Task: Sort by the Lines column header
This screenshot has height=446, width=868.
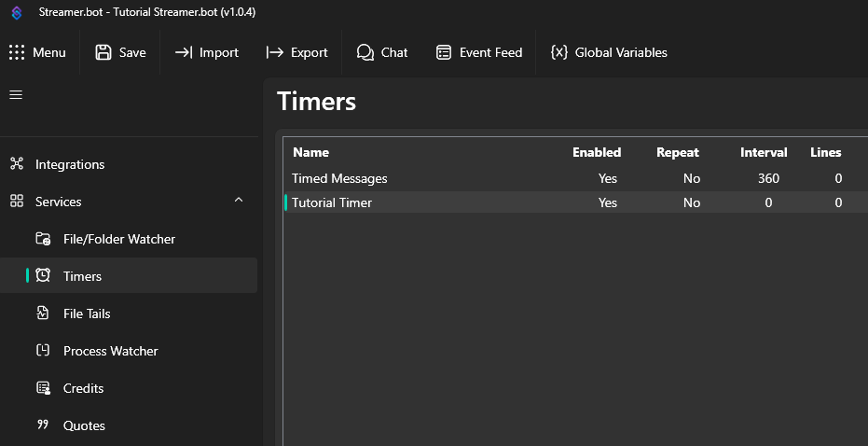Action: tap(826, 152)
